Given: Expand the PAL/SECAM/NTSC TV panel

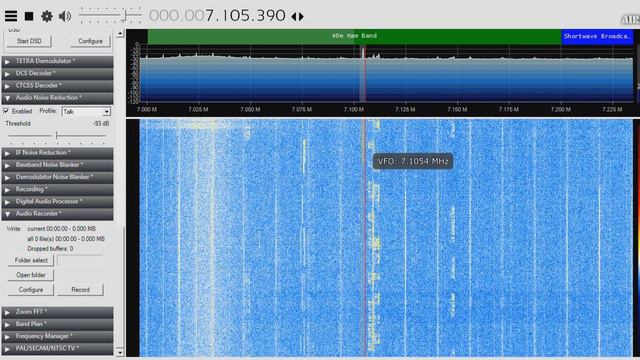Looking at the screenshot, I should pos(58,349).
